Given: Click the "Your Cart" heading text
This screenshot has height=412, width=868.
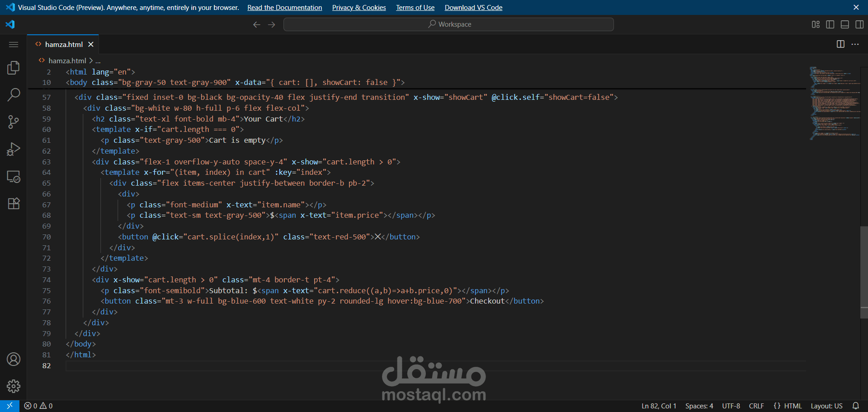Looking at the screenshot, I should tap(263, 119).
